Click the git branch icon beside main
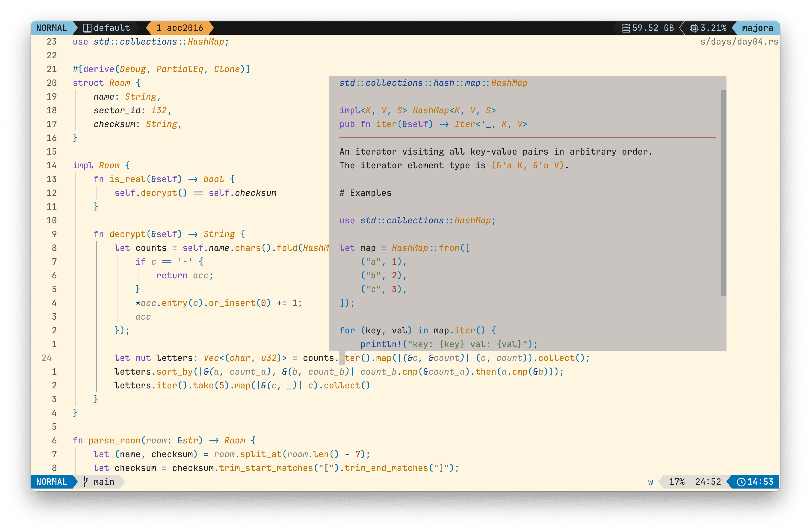The image size is (811, 532). coord(86,482)
